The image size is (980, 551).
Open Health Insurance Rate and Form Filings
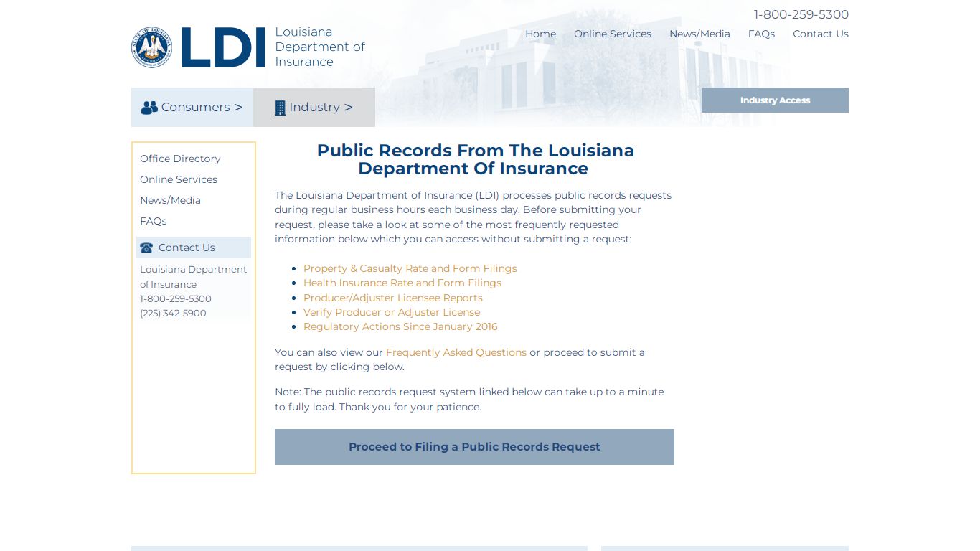(402, 283)
